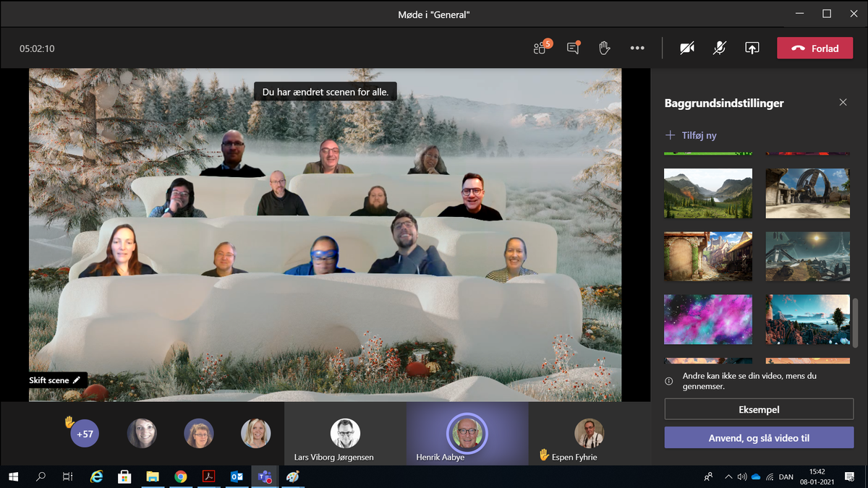868x488 pixels.
Task: Toggle the microphone mute button
Action: (x=720, y=48)
